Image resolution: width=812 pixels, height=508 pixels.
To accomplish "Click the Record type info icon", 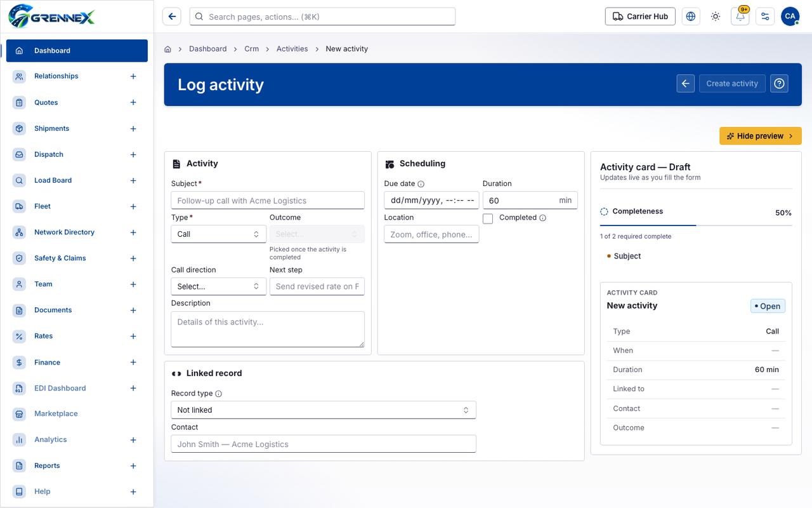I will click(218, 394).
